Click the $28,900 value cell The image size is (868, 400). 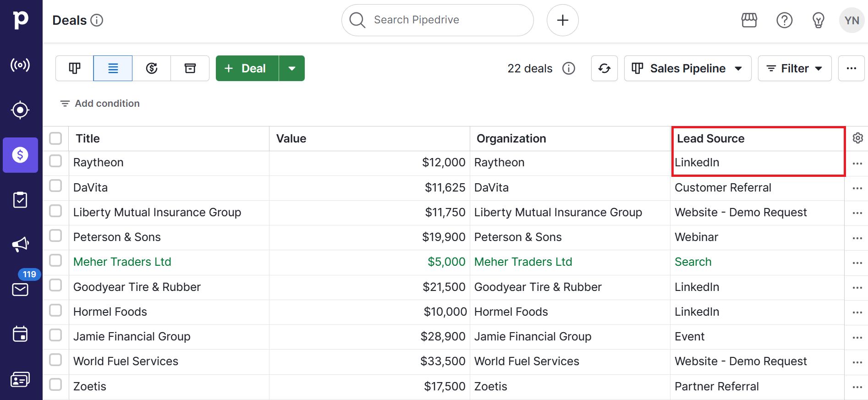click(443, 336)
